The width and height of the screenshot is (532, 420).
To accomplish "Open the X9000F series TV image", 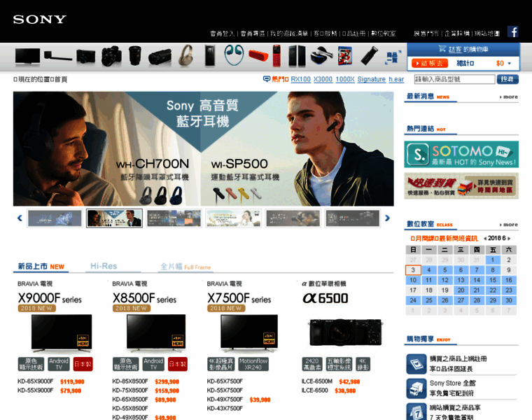I will pos(62,333).
